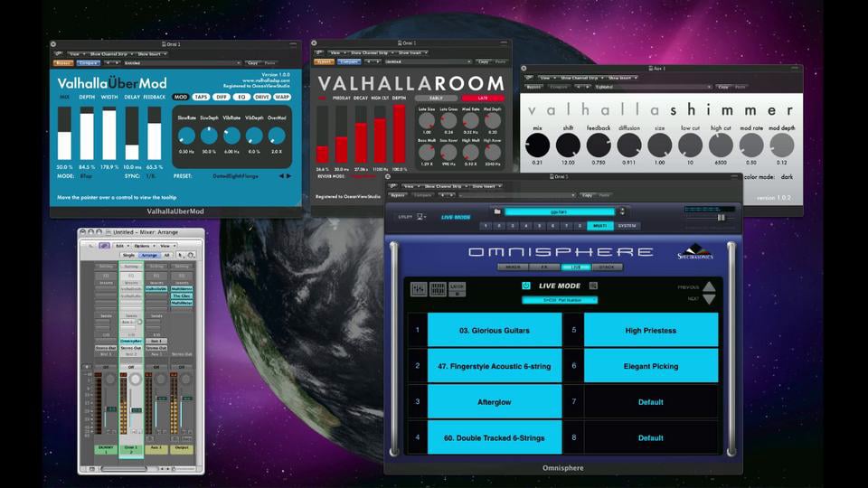The image size is (868, 488).
Task: Toggle Compare in ValhallaRoom window
Action: tap(349, 62)
